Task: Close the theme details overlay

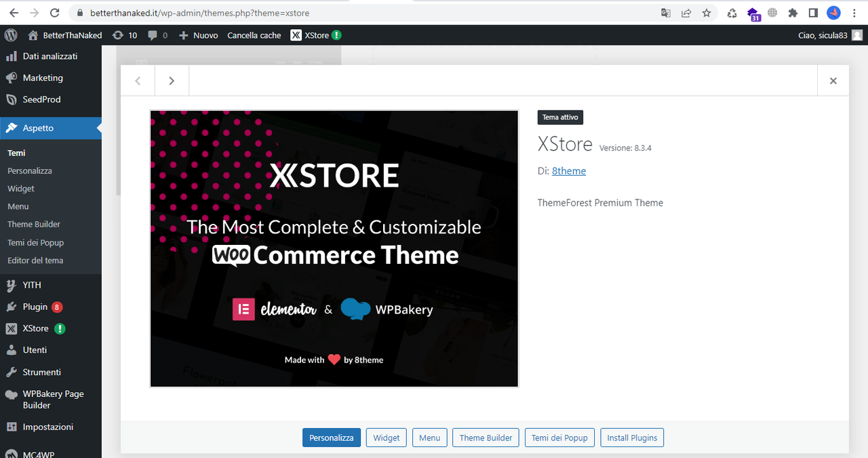Action: coord(833,81)
